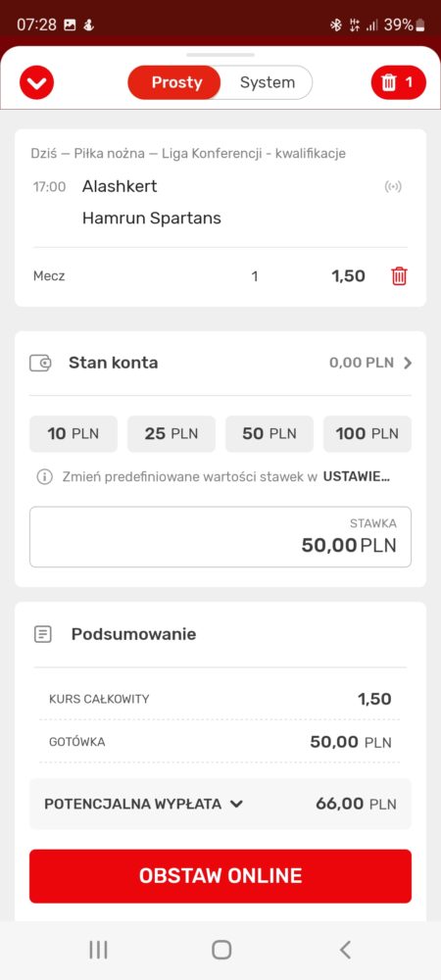The width and height of the screenshot is (441, 980).
Task: Edit the Stawka amount field
Action: click(220, 537)
